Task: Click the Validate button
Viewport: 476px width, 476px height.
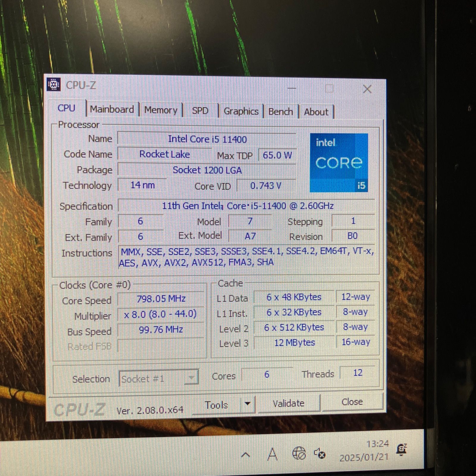Action: click(x=289, y=403)
